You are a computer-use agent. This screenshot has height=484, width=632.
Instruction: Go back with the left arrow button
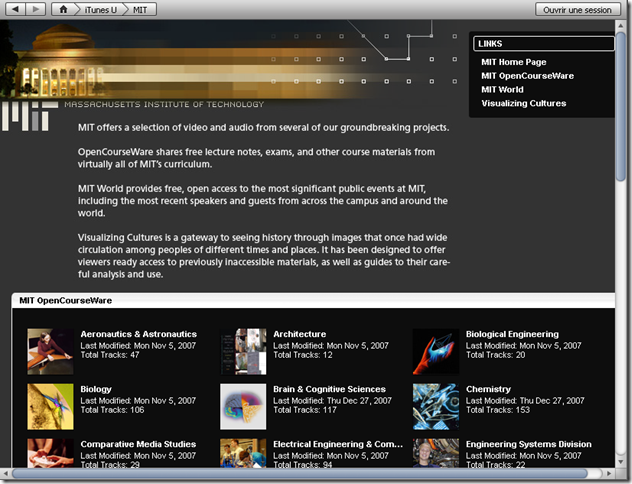(15, 9)
